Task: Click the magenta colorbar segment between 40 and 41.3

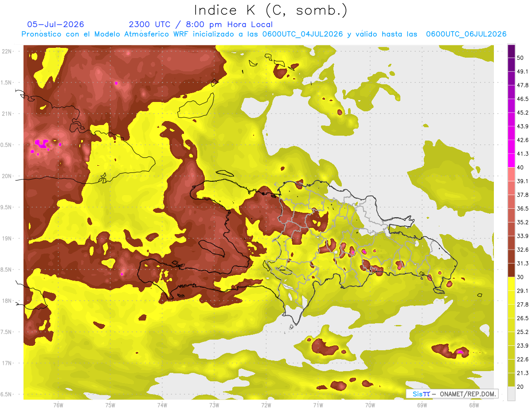Action: [511, 160]
